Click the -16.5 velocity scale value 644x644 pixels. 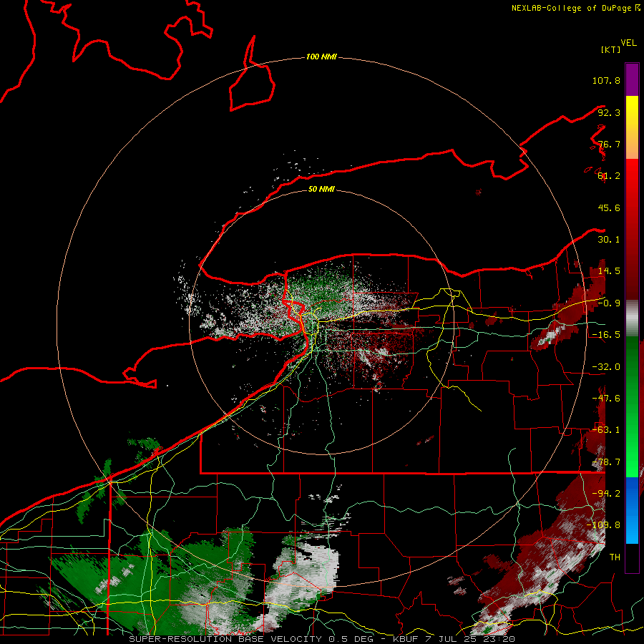click(606, 335)
